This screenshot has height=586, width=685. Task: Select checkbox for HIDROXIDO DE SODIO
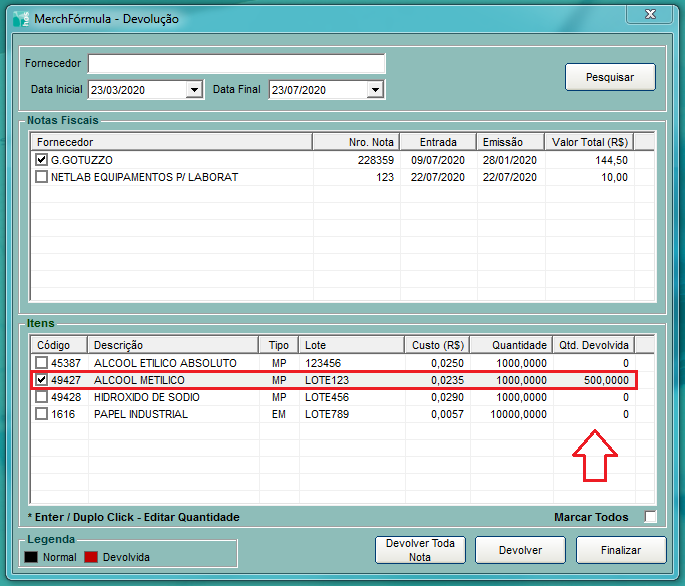pyautogui.click(x=41, y=397)
